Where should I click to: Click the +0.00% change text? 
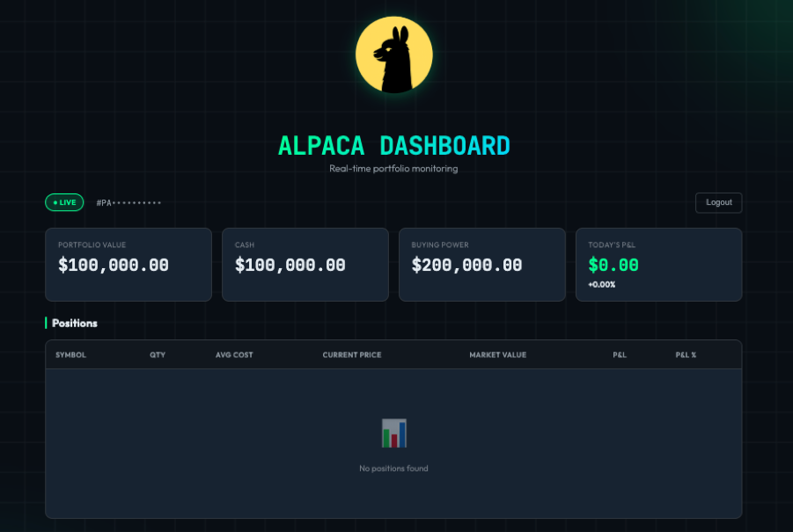[601, 284]
